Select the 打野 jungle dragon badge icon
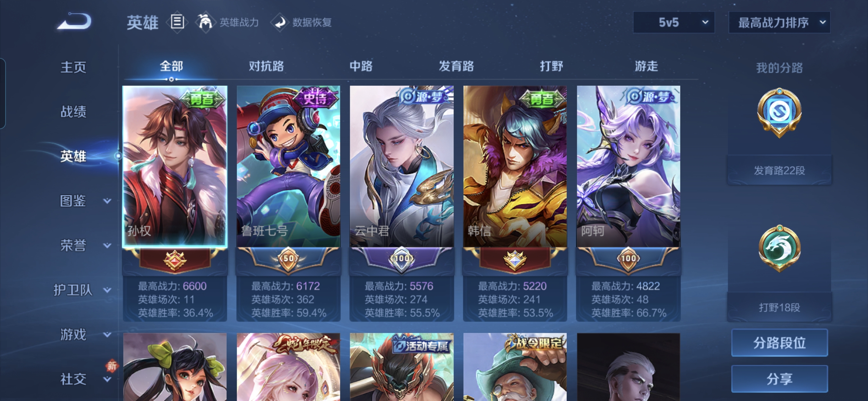Screen dimensions: 868x401 click(x=779, y=248)
